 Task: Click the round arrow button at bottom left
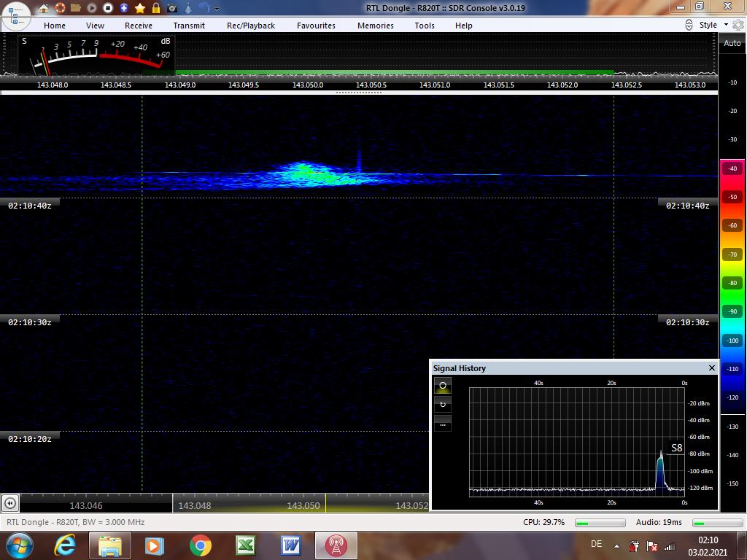tap(10, 503)
